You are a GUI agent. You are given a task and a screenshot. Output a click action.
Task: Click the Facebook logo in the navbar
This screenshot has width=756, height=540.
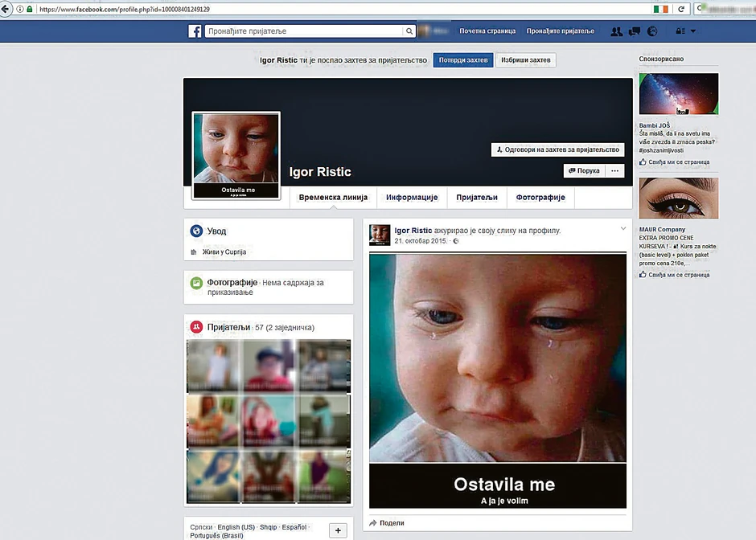195,31
